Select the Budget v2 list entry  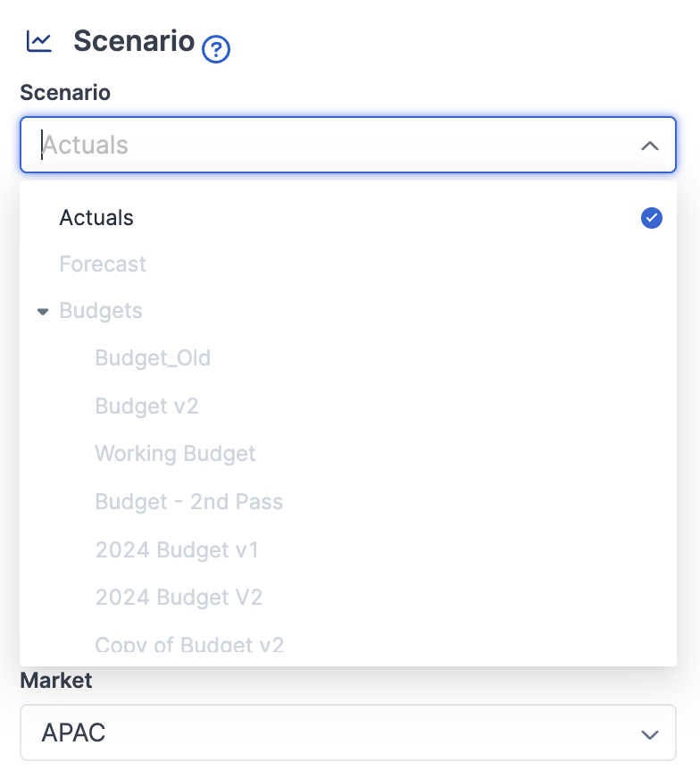pyautogui.click(x=146, y=406)
